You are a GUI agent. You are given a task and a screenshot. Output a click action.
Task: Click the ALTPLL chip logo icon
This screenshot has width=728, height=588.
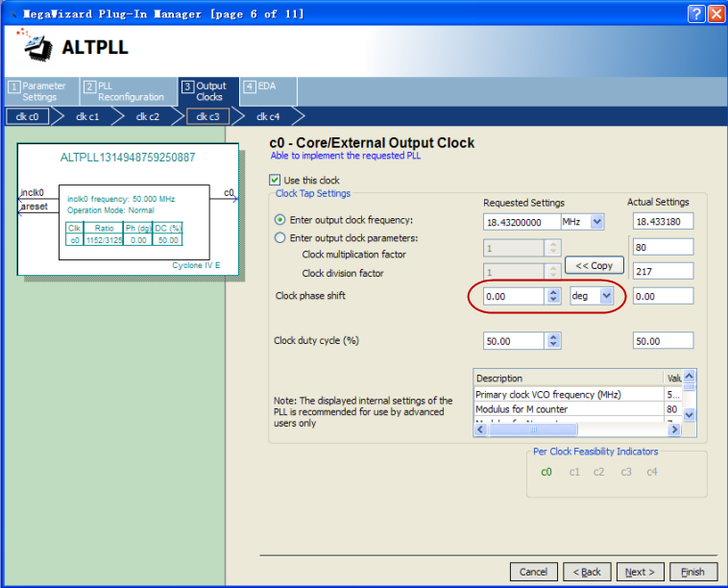click(x=36, y=46)
